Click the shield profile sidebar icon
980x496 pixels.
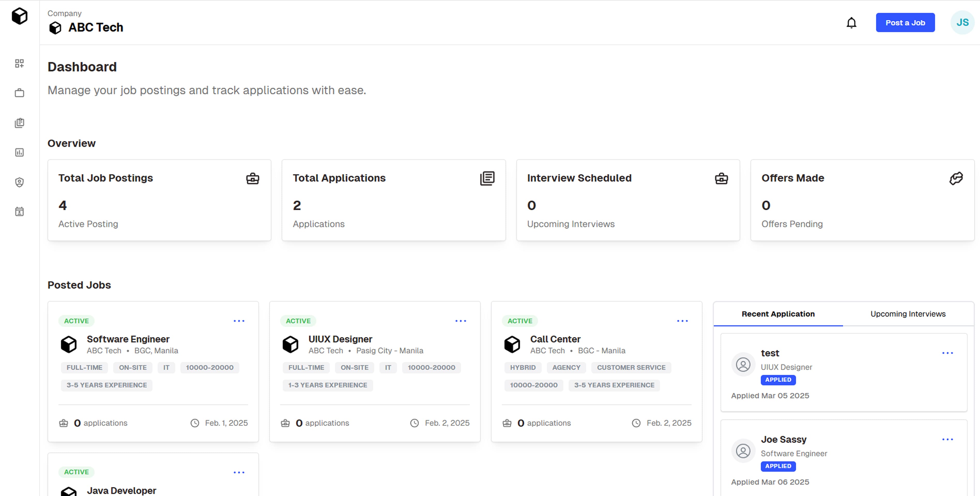[19, 182]
